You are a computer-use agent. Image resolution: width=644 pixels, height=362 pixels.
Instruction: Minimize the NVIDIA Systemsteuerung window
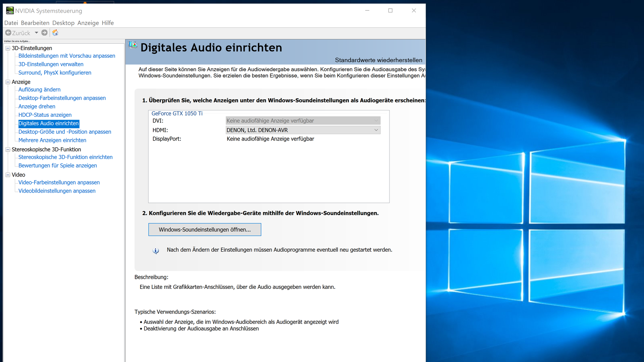pyautogui.click(x=367, y=10)
